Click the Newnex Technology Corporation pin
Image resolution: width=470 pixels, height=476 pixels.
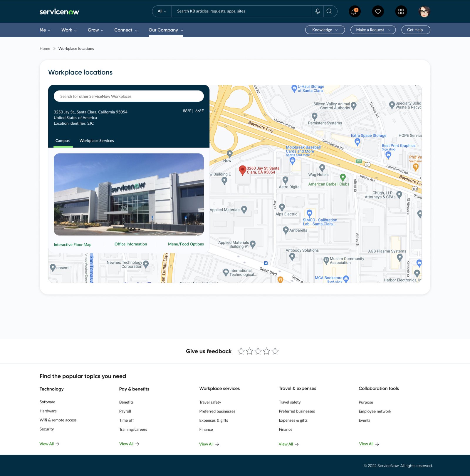[x=146, y=264]
